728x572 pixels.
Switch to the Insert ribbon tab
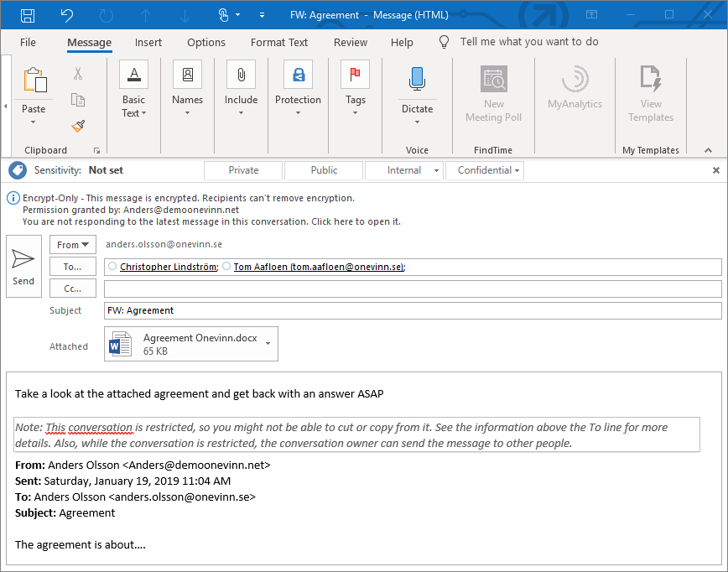[148, 43]
